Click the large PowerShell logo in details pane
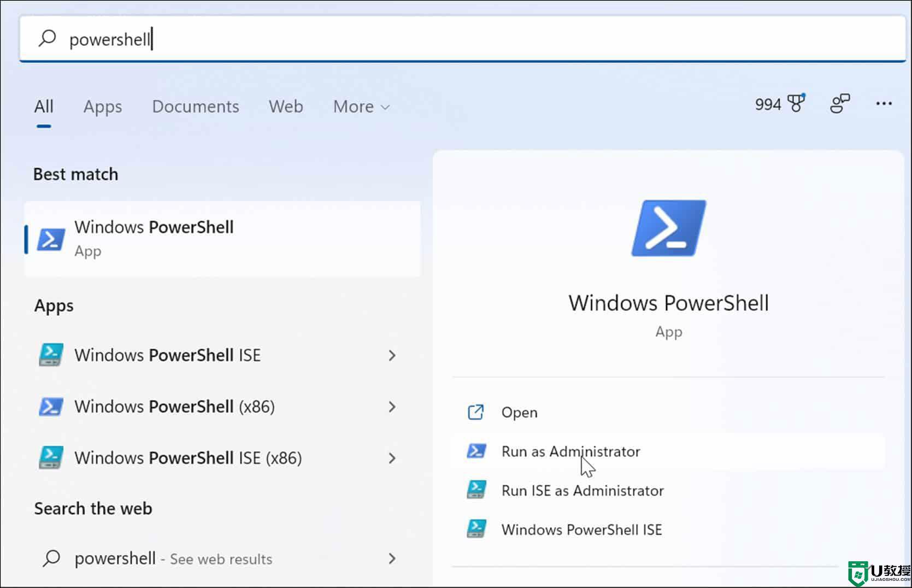The height and width of the screenshot is (588, 912). tap(668, 228)
